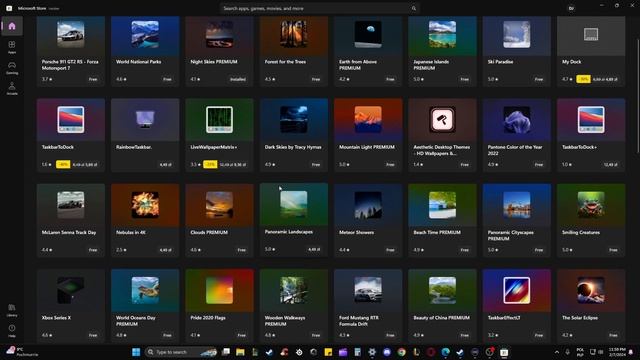Open the Gaming section in sidebar
Viewport: 640px width, 360px height.
(12, 67)
